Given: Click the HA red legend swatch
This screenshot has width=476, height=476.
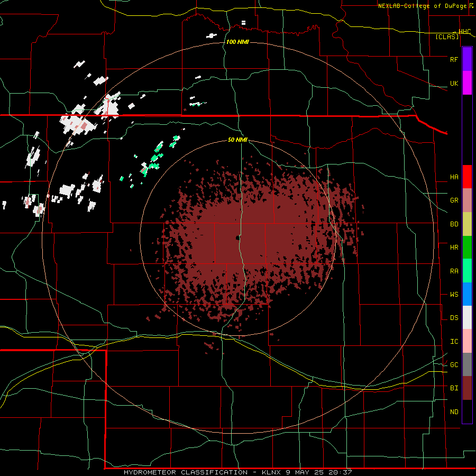Looking at the screenshot, I should click(467, 177).
